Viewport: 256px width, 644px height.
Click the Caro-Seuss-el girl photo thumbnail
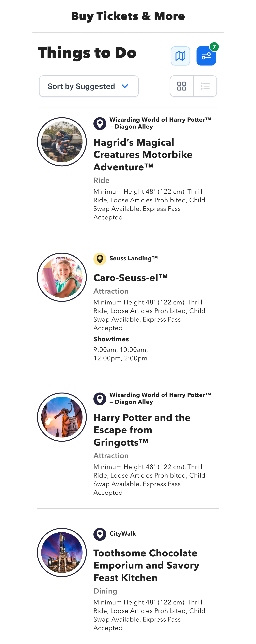point(62,277)
